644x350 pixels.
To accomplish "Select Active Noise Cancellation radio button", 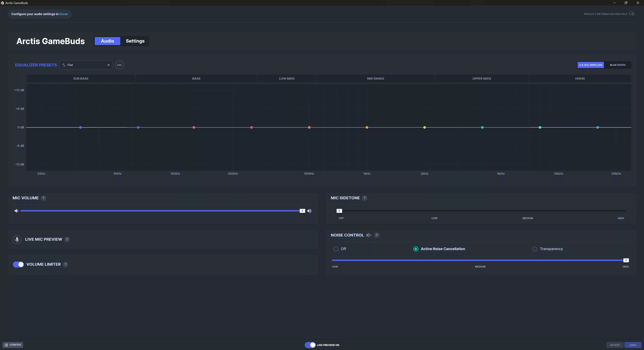I will pyautogui.click(x=416, y=249).
